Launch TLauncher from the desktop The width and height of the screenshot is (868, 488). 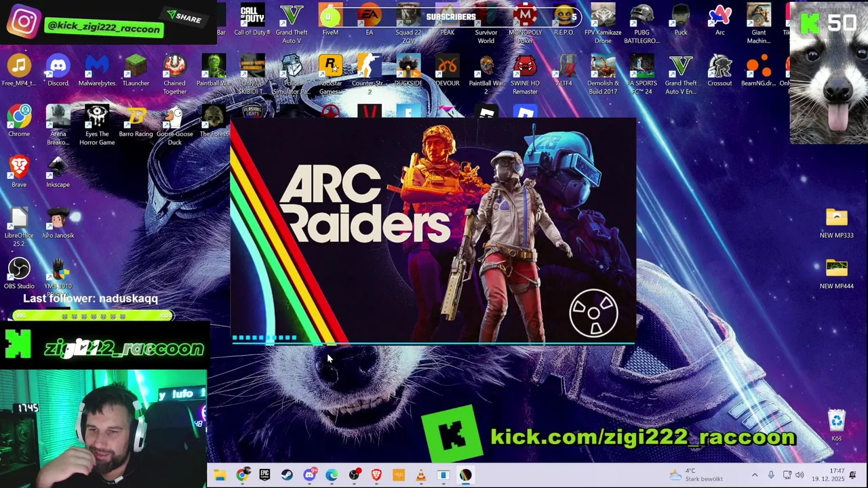[x=136, y=71]
